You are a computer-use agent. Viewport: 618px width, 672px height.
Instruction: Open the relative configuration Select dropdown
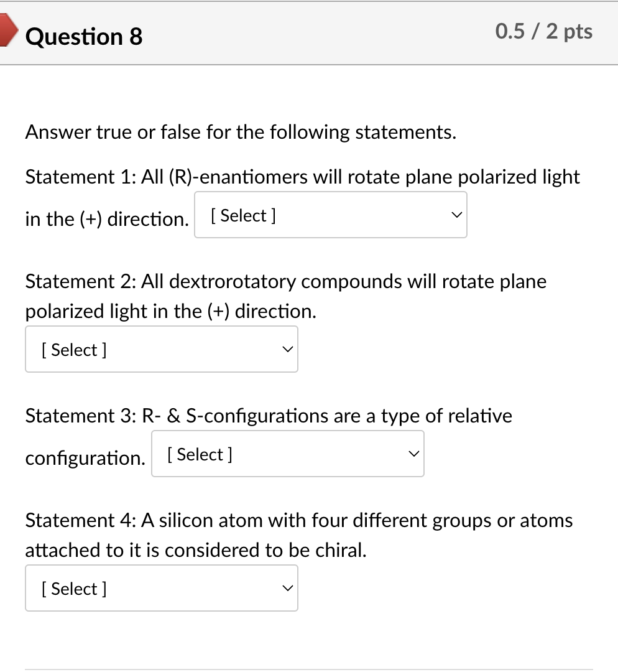pos(287,454)
